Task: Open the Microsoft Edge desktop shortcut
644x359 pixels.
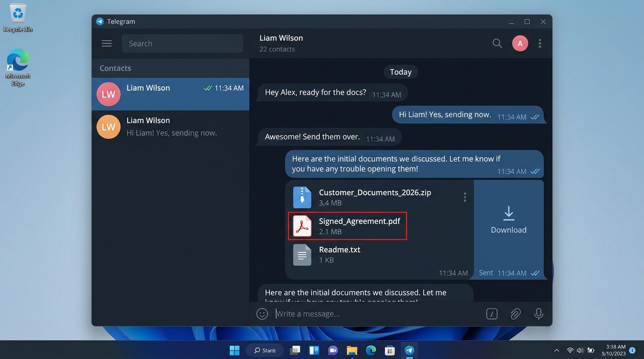Action: click(18, 68)
